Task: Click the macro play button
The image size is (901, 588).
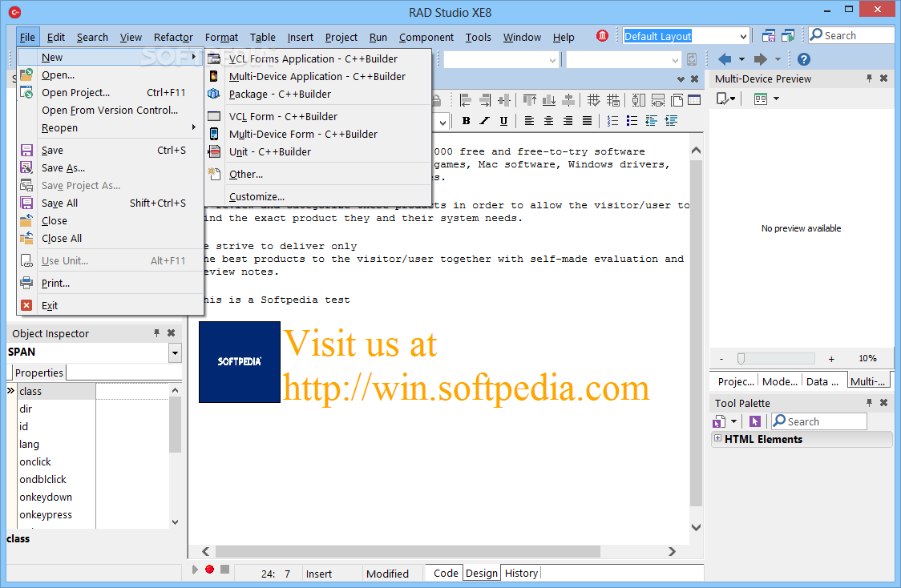Action: coord(195,569)
